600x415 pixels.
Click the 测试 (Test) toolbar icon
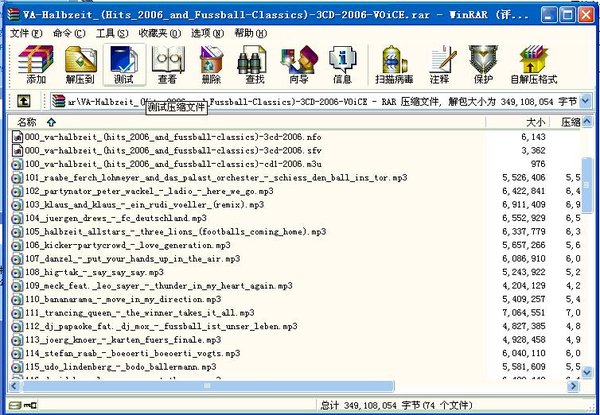pyautogui.click(x=124, y=64)
